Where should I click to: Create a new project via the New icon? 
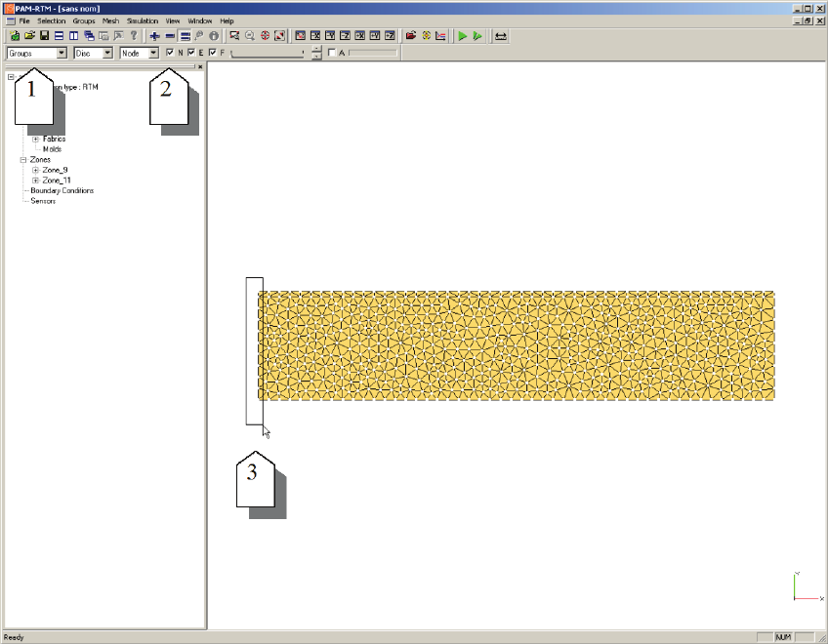pyautogui.click(x=15, y=36)
